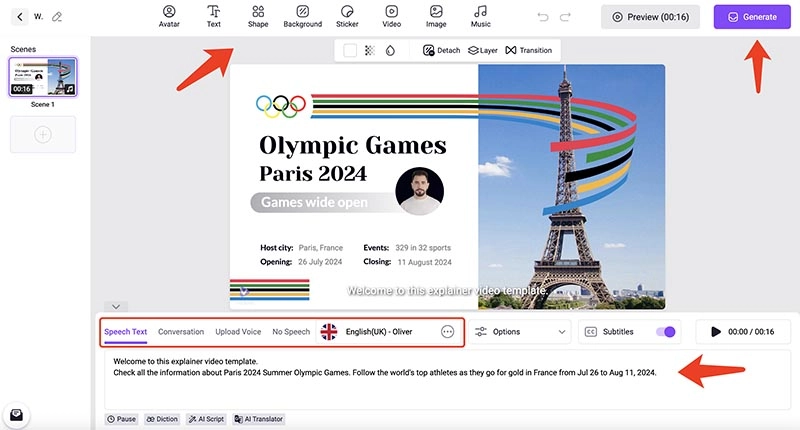
Task: Open the chat support icon
Action: [x=17, y=415]
